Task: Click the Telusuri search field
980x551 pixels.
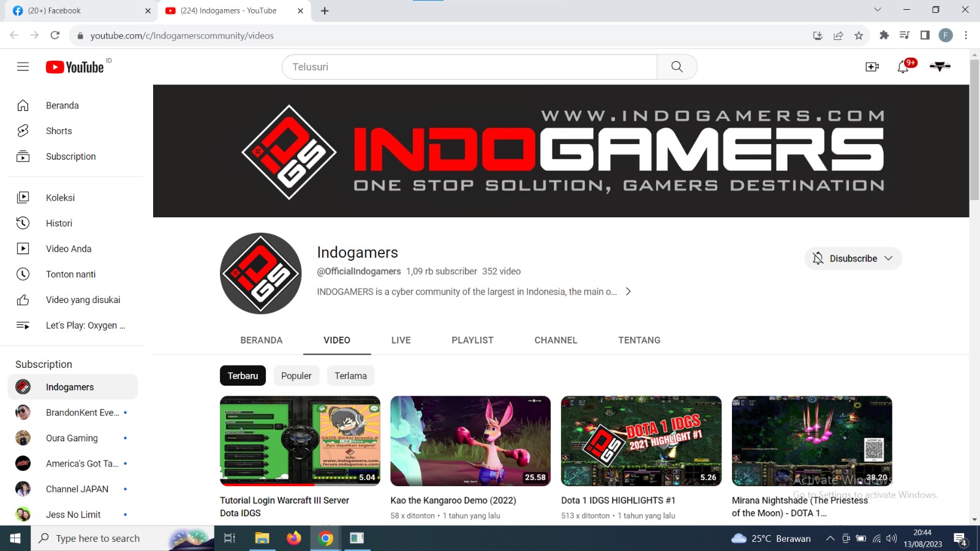Action: point(470,67)
